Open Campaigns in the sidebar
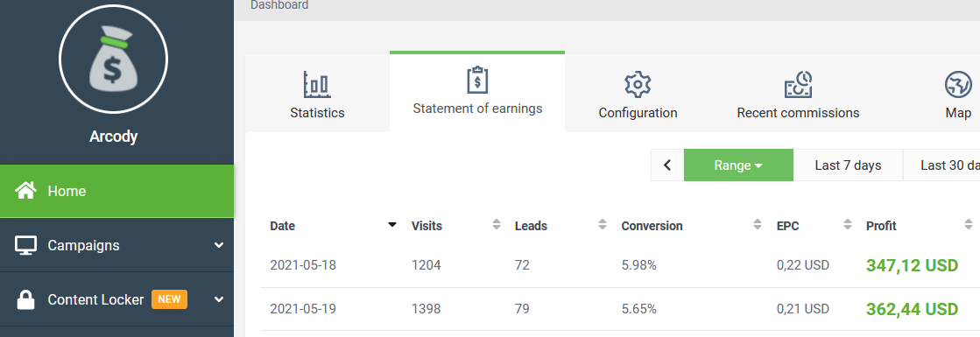This screenshot has height=337, width=980. [116, 245]
